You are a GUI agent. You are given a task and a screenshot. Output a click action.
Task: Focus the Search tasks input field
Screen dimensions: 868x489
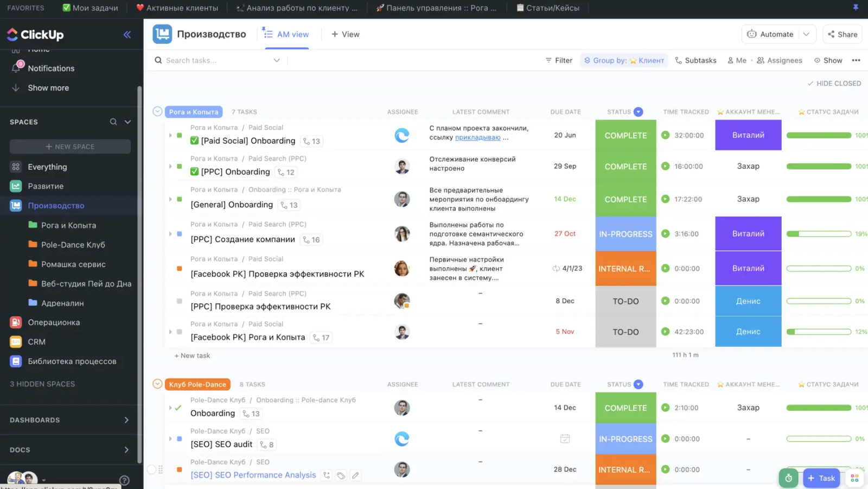(217, 60)
